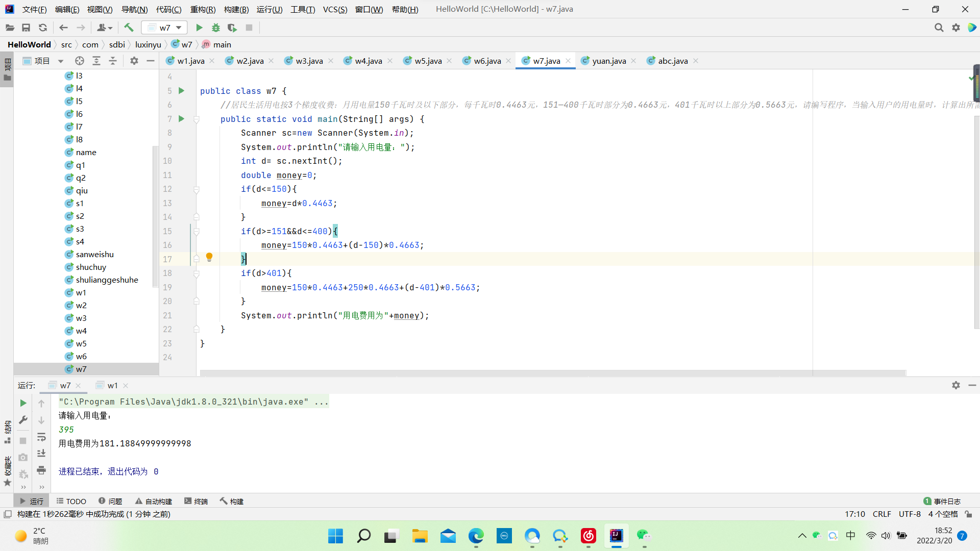This screenshot has width=980, height=551.
Task: Click the Debug bug icon in toolbar
Action: (216, 28)
